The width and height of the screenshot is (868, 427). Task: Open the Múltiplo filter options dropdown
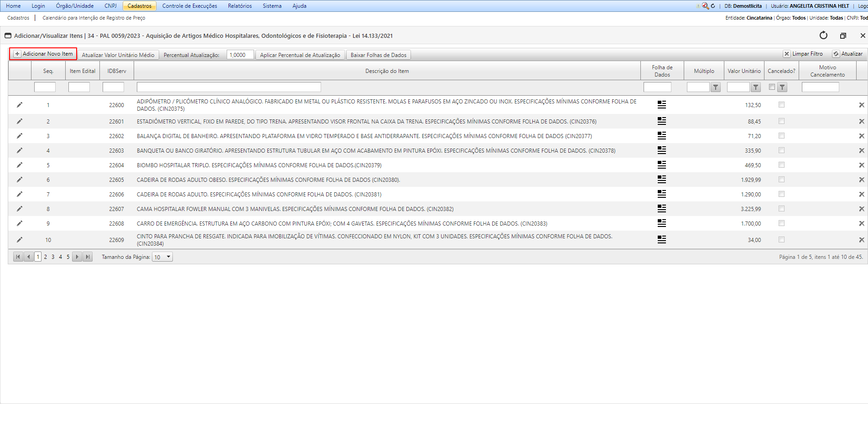click(x=716, y=87)
